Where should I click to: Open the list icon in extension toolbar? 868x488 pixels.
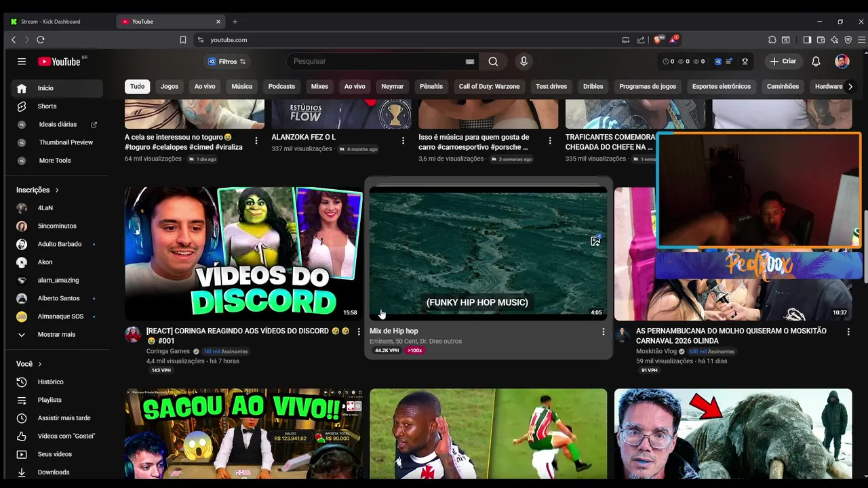tap(729, 62)
